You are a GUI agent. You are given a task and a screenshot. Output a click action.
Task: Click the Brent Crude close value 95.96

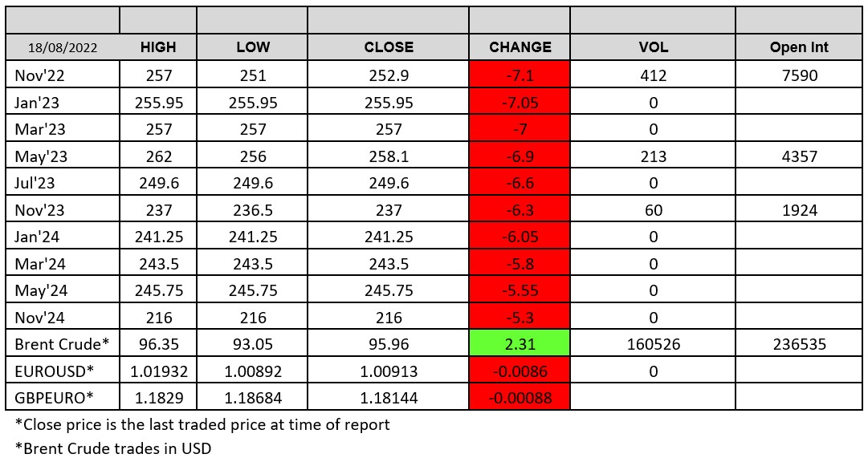click(388, 344)
